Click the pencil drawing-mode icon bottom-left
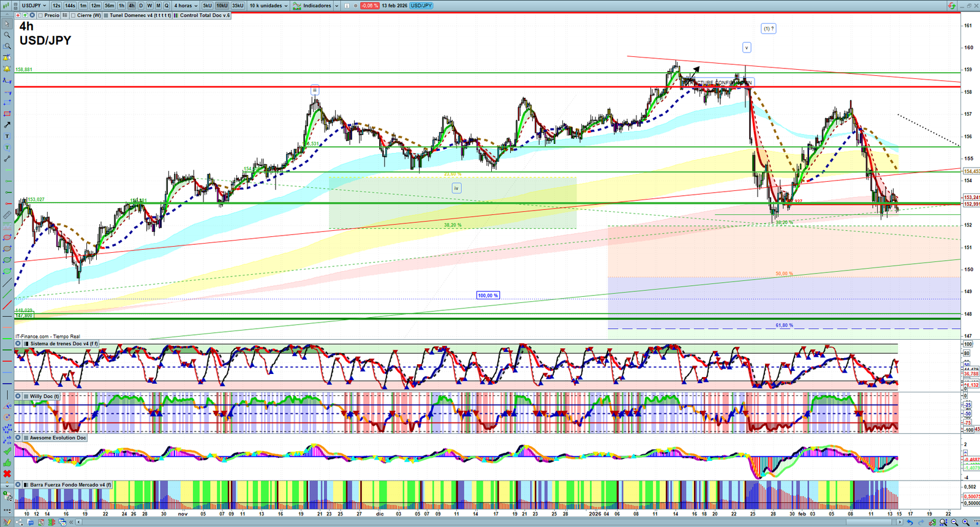 (x=7, y=522)
